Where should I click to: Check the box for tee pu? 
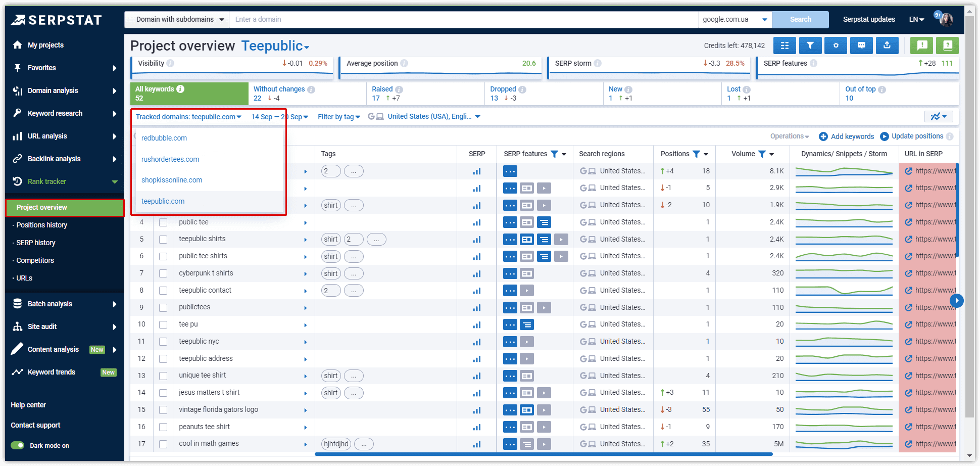pyautogui.click(x=163, y=324)
